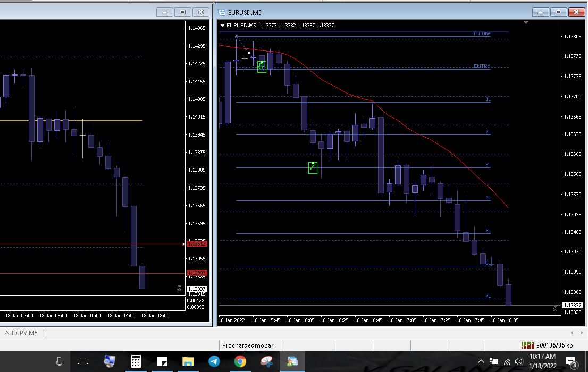588x372 pixels.
Task: Click the 0.00128 indicator value in left chart
Action: pyautogui.click(x=196, y=300)
